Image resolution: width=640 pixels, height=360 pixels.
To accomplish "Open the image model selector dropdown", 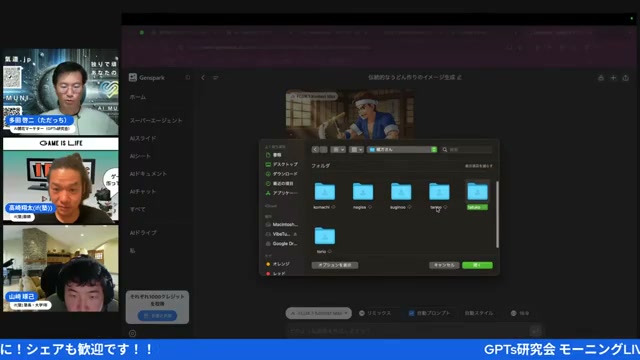I will [x=318, y=313].
